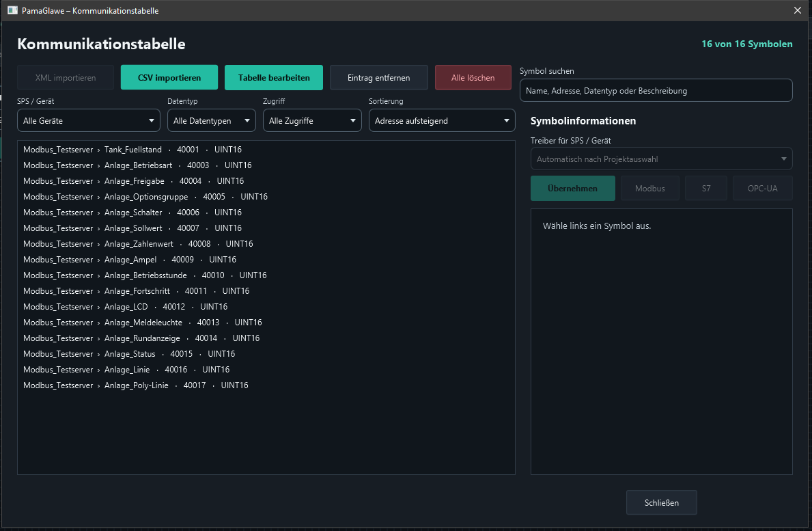Open the Alle Zugriffe dropdown

(x=312, y=121)
